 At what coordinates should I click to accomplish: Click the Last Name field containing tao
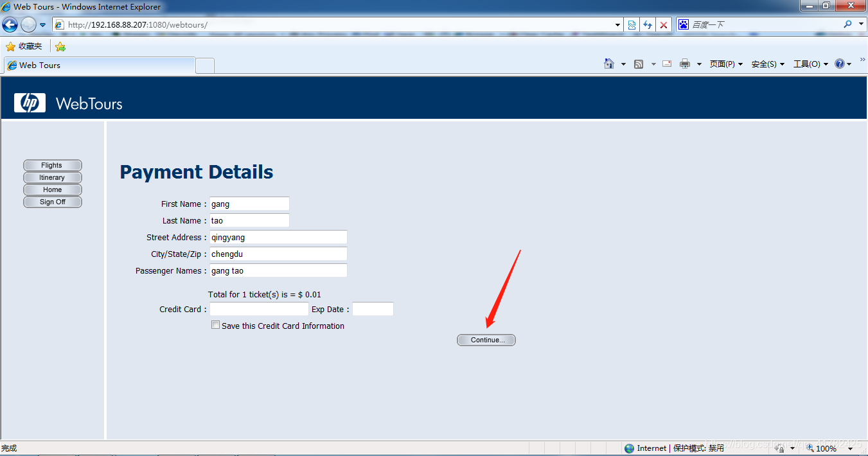click(x=249, y=220)
